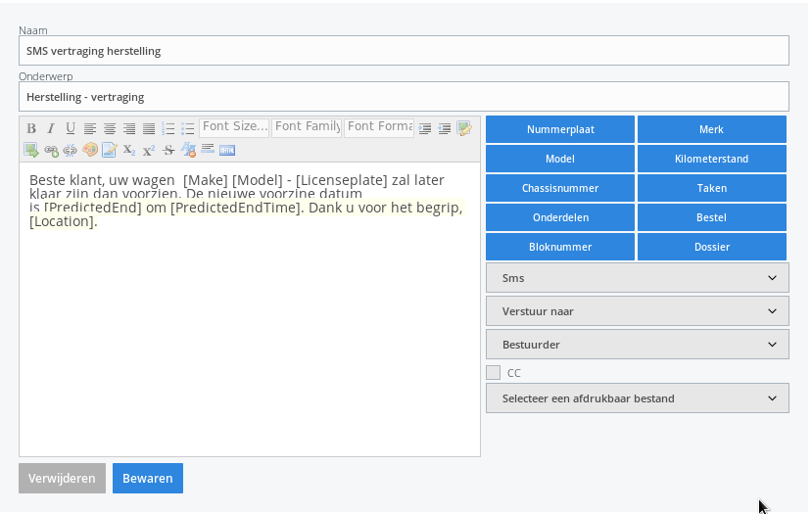Toggle bold formatting in editor toolbar
The image size is (812, 514).
[x=31, y=128]
